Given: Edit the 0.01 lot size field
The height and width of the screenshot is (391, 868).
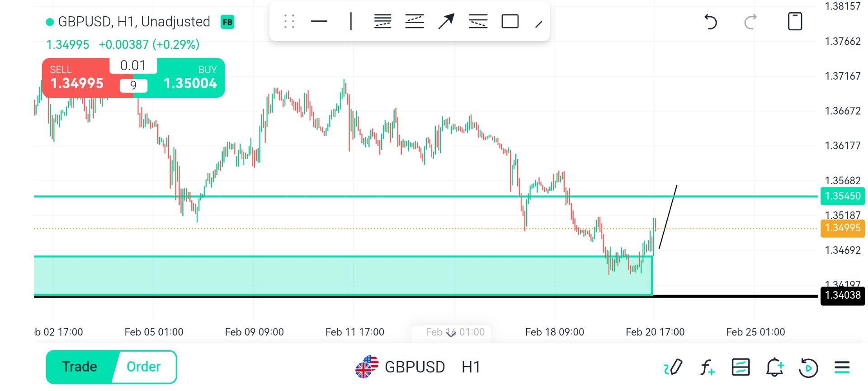Looking at the screenshot, I should (133, 66).
